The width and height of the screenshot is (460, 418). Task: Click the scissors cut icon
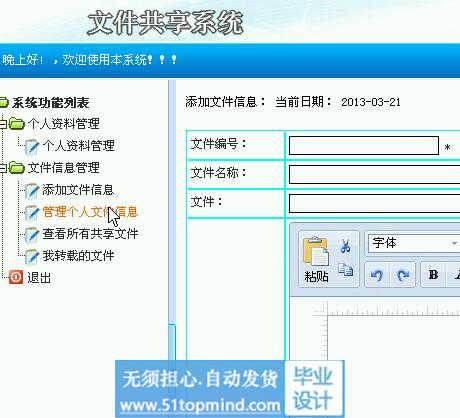[345, 246]
